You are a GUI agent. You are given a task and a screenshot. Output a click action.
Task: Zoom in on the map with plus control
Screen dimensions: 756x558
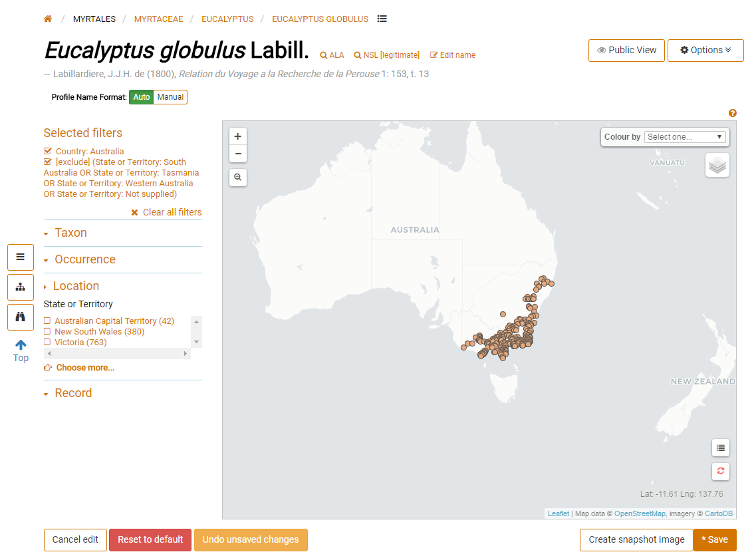[237, 136]
